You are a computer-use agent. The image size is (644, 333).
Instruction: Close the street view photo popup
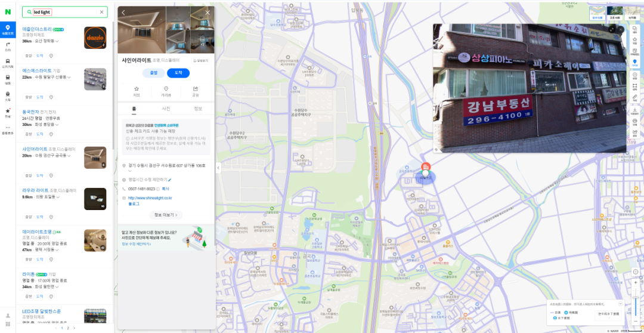[621, 30]
